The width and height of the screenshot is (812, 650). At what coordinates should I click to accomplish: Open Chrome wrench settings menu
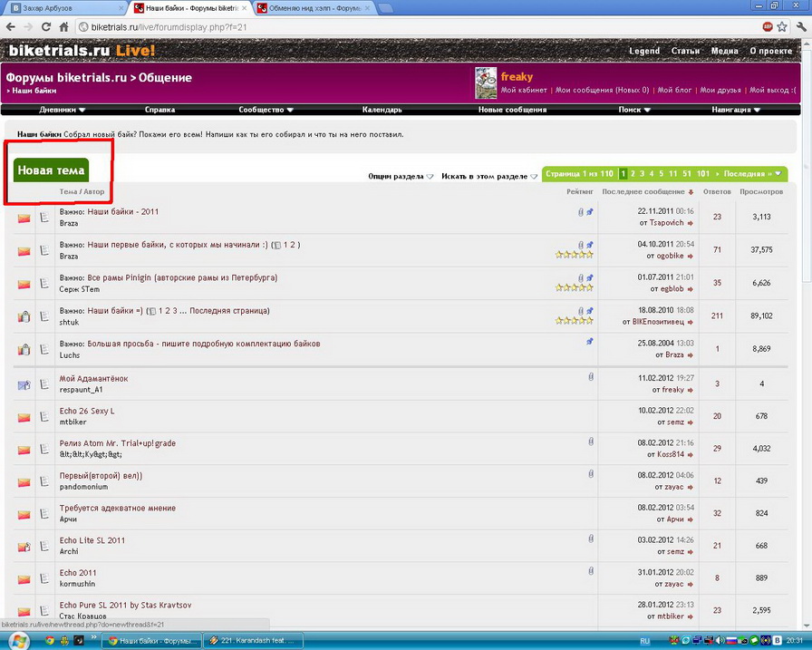tap(799, 27)
